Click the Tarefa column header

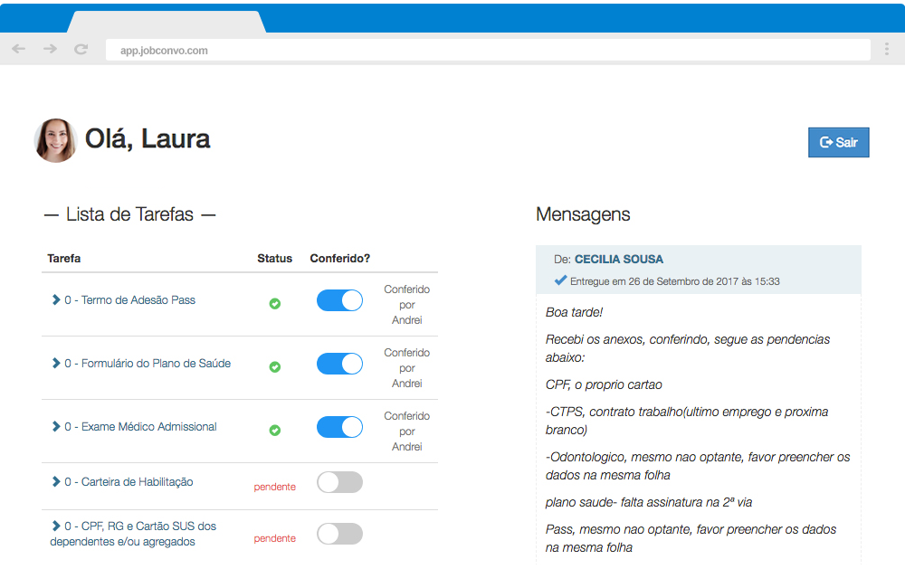pyautogui.click(x=64, y=259)
